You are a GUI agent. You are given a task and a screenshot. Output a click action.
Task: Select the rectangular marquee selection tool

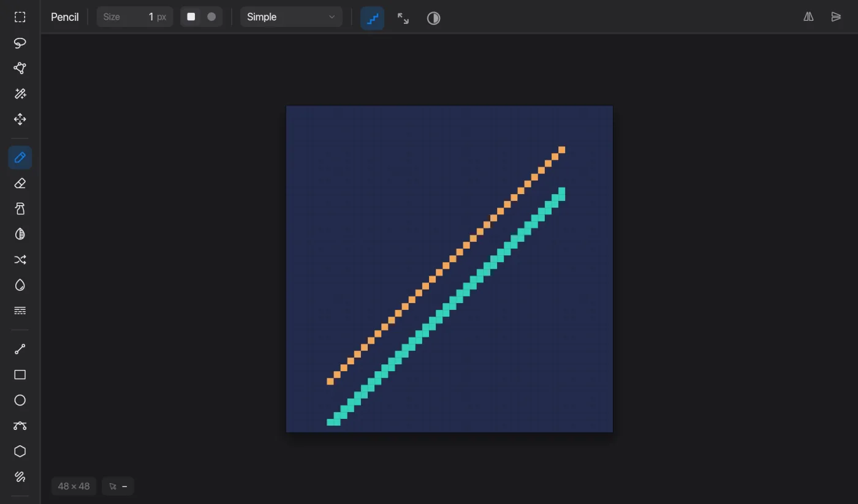click(x=20, y=17)
